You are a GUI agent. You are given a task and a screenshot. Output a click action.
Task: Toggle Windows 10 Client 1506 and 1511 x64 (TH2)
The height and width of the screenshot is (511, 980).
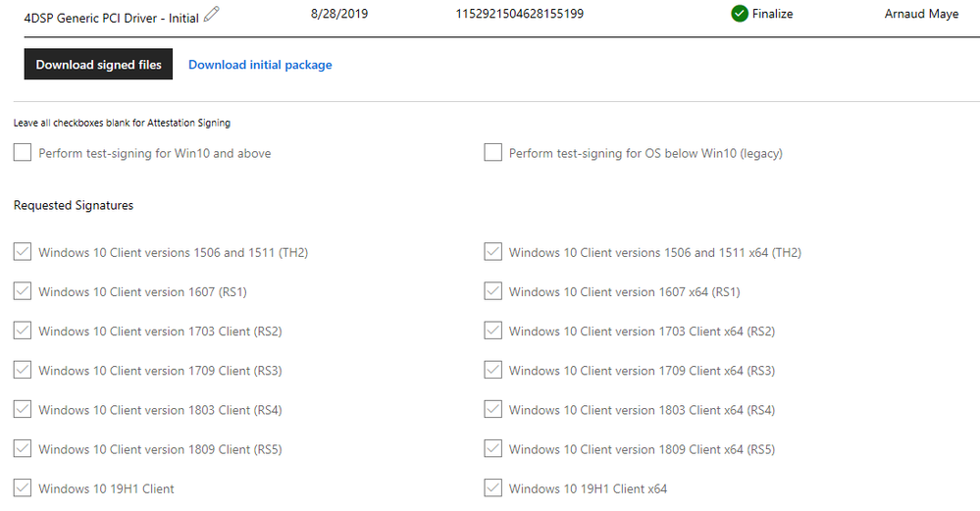point(493,252)
